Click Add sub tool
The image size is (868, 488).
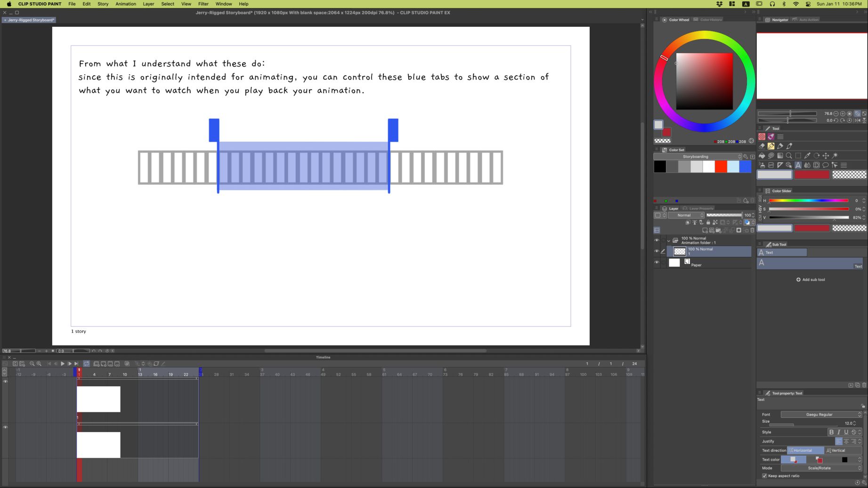click(811, 280)
